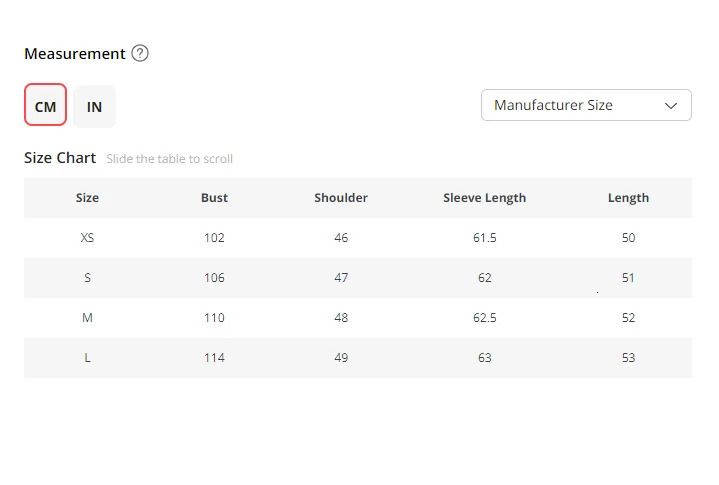Switch measurement units to CM
This screenshot has height=485, width=719.
point(46,106)
